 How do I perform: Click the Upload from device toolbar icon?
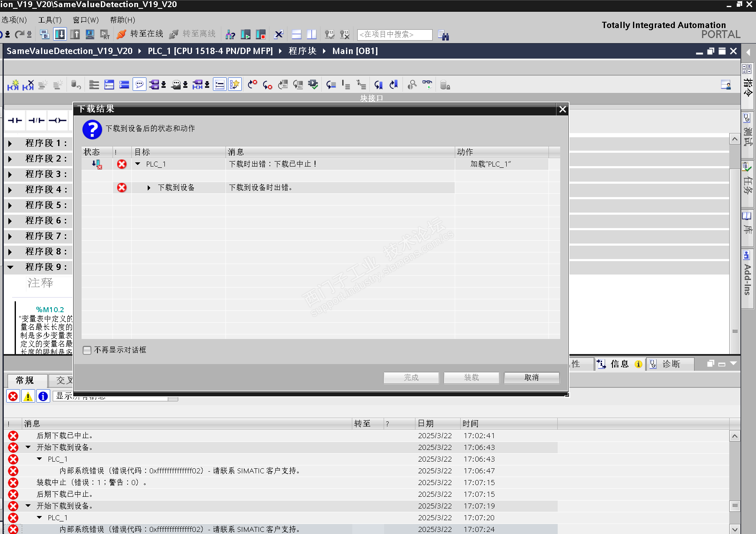[75, 34]
